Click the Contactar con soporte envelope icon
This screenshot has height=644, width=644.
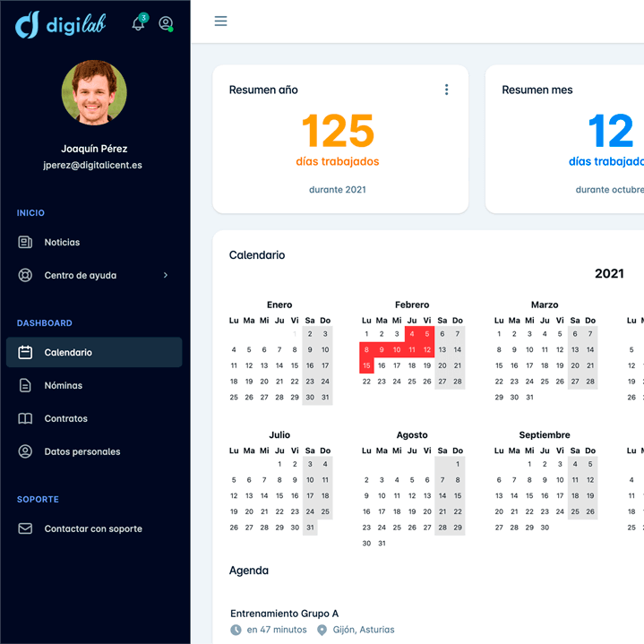(x=26, y=529)
